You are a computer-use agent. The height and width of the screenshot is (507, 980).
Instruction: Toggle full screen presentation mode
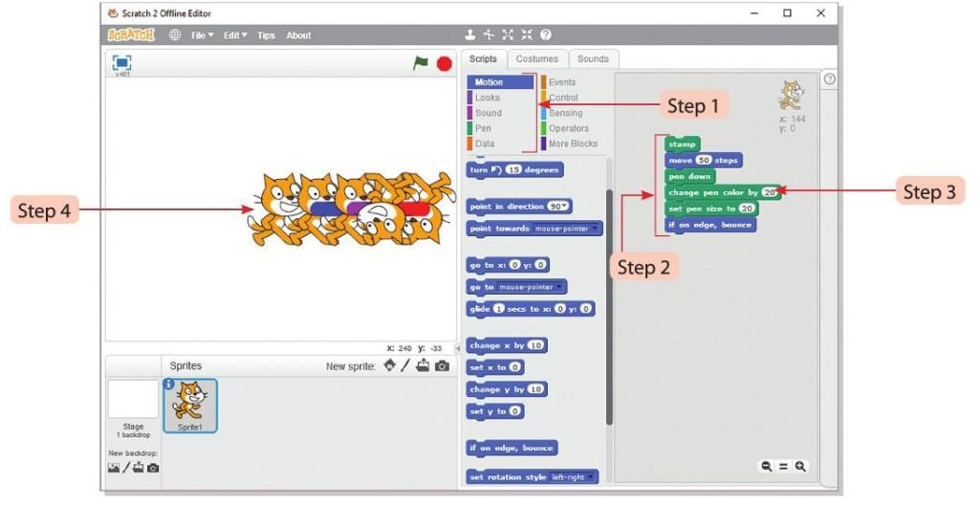coord(121,62)
